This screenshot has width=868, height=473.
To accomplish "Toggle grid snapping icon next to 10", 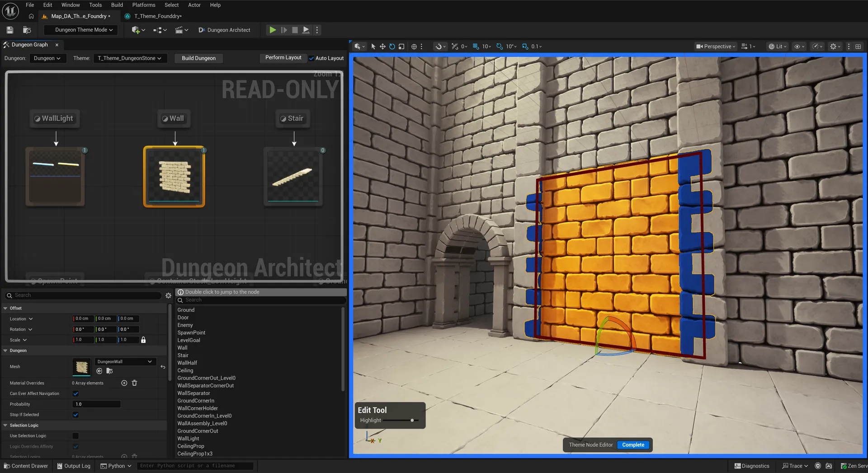I will pyautogui.click(x=476, y=47).
